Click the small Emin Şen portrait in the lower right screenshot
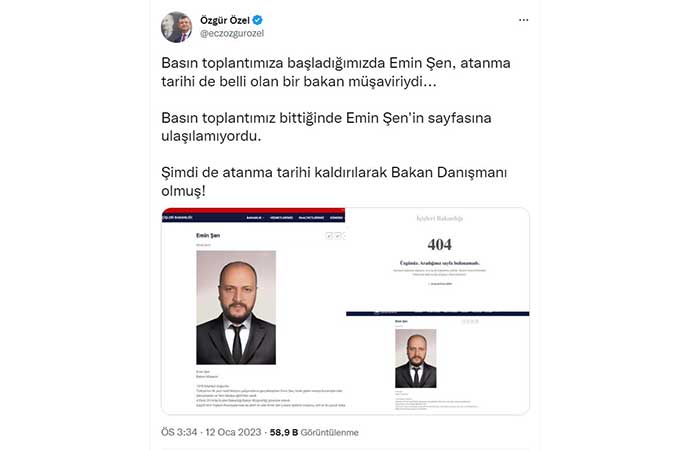 click(415, 359)
